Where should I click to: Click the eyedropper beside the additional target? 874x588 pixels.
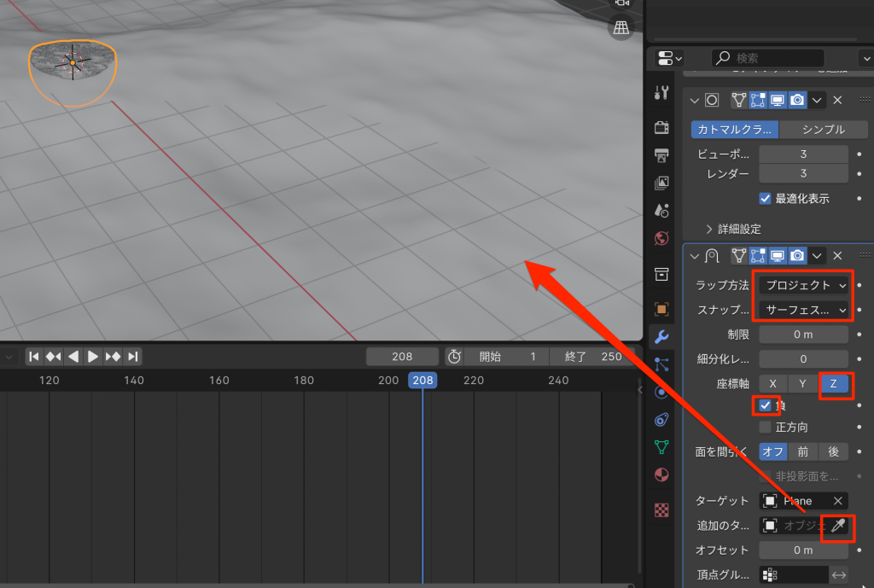tap(838, 527)
